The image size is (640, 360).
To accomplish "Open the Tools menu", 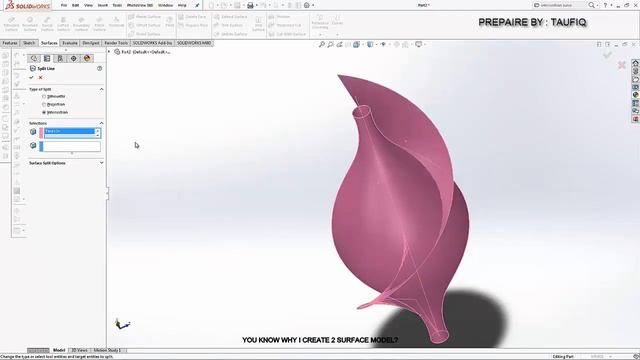I will 117,5.
